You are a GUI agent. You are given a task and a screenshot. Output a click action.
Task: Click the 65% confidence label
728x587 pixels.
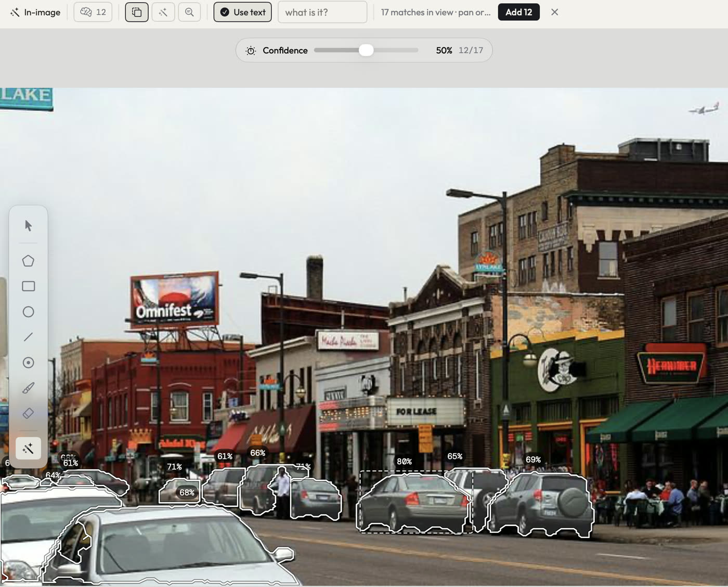454,456
